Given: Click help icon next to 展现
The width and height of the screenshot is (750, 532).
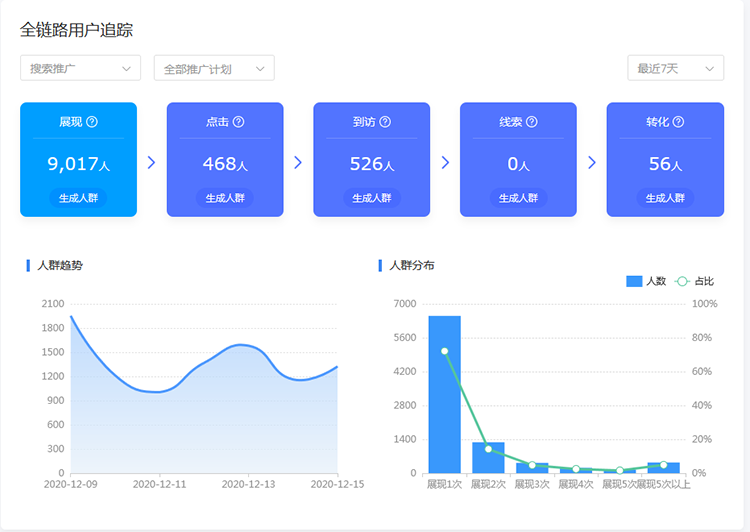Looking at the screenshot, I should (92, 122).
